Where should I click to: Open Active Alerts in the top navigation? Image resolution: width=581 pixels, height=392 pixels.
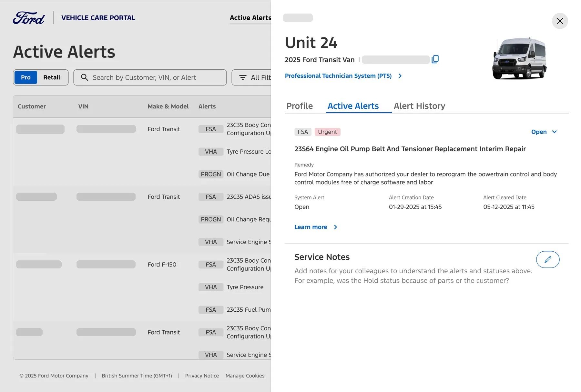tap(250, 18)
